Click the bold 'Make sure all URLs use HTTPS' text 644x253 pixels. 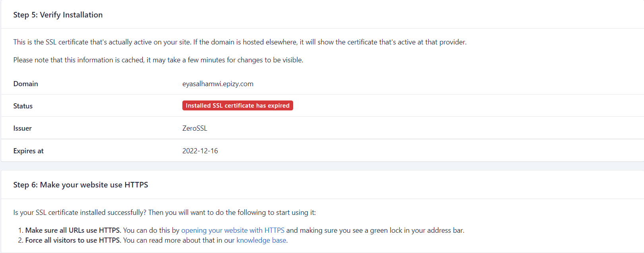coord(73,230)
